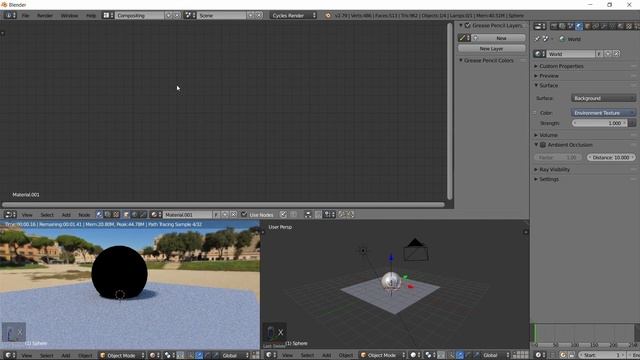Screen dimensions: 640x360
Task: Open the Surface Background shader dropdown
Action: 603,98
